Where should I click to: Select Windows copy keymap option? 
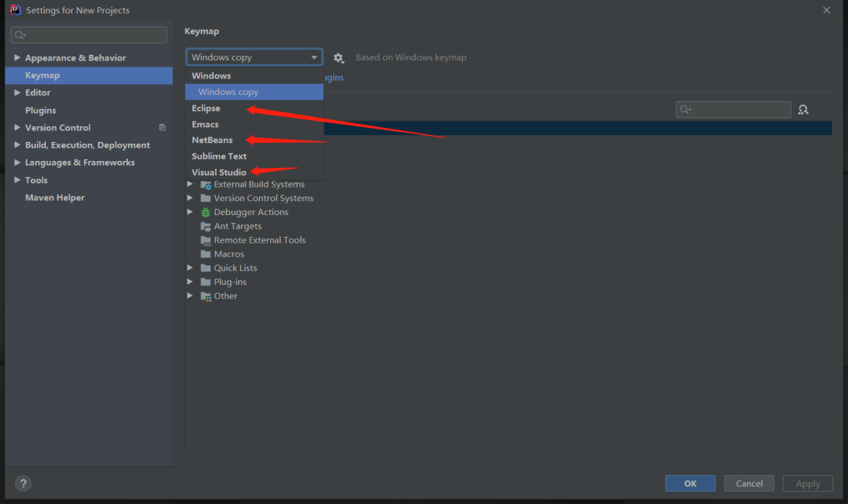(254, 92)
